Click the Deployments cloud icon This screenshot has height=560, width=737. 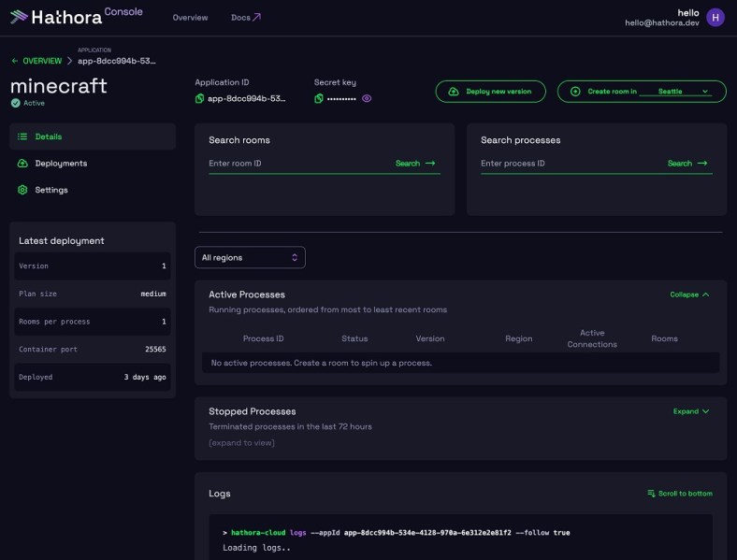pyautogui.click(x=22, y=163)
